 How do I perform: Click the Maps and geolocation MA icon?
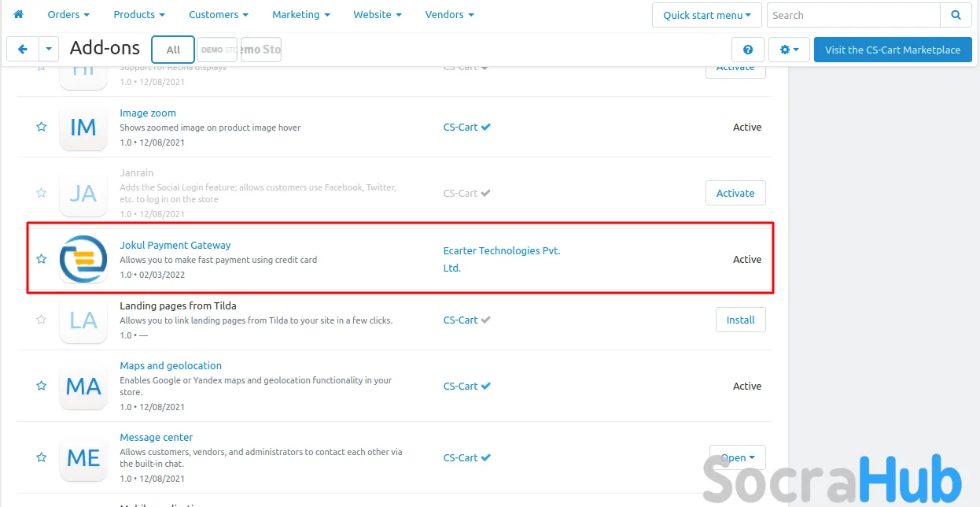coord(83,387)
